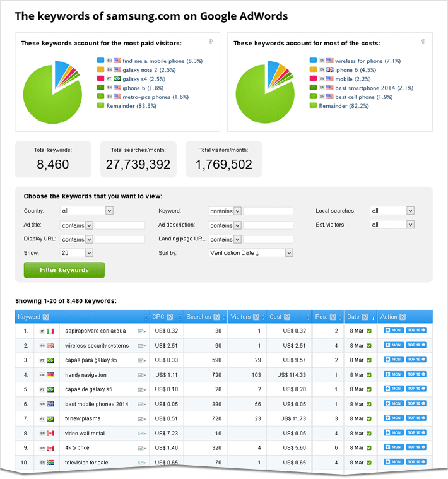The image size is (448, 479).
Task: Open the Ad description contains dropdown
Action: [225, 225]
